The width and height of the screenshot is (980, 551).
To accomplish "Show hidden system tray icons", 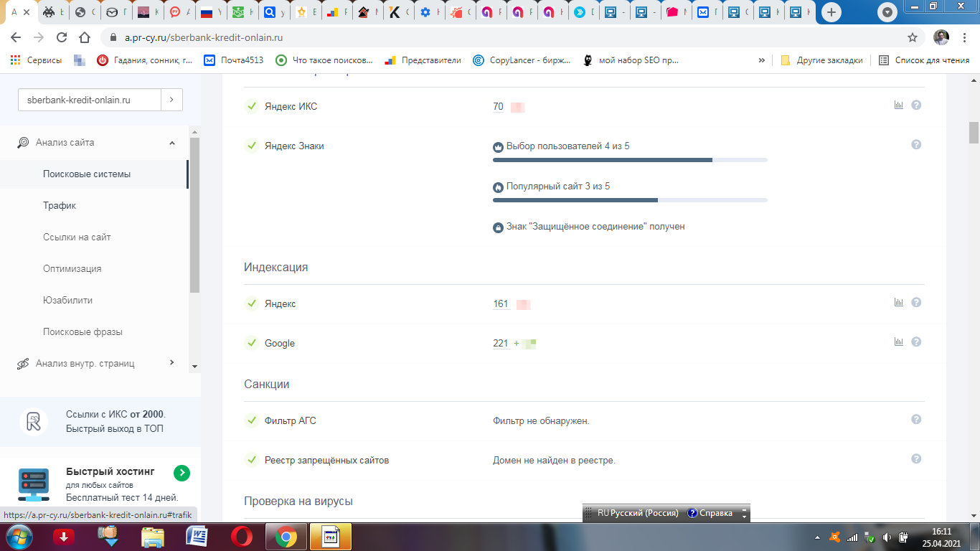I will pyautogui.click(x=818, y=537).
